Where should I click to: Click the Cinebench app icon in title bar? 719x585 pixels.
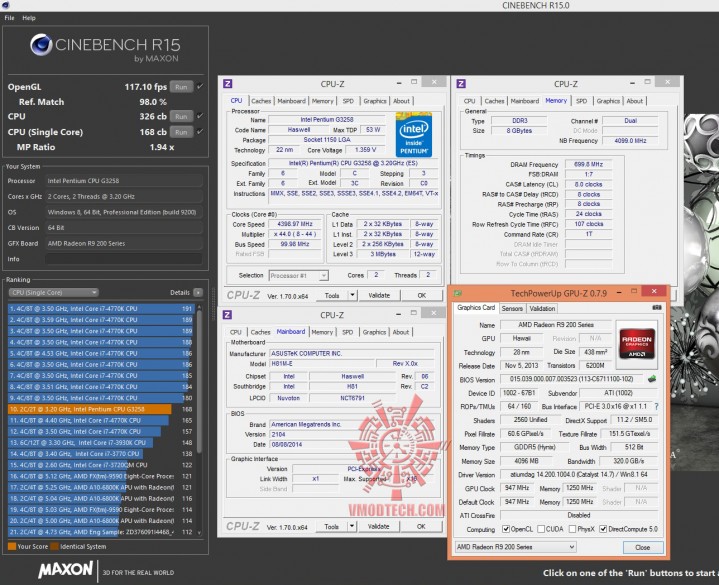[5, 5]
